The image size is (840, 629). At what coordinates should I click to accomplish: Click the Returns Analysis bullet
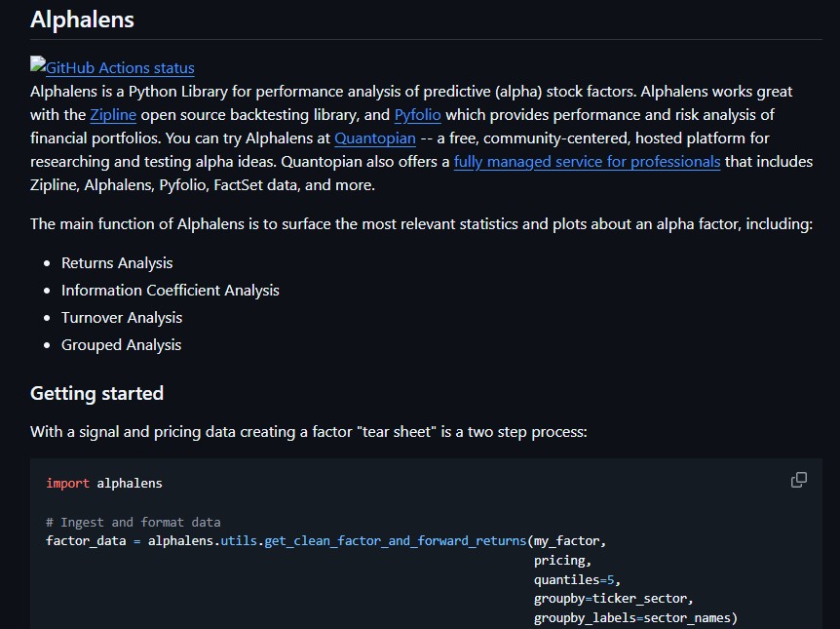[117, 263]
